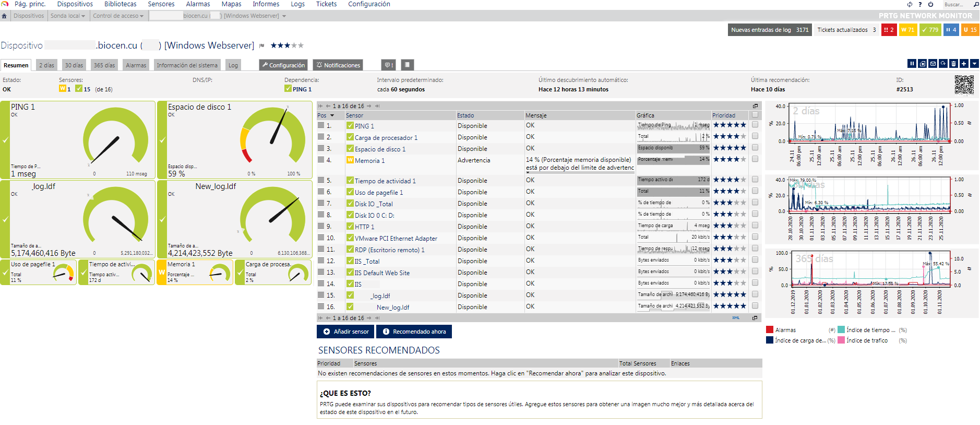Check the New_log.ldf row checkbox
This screenshot has width=980, height=425.
point(755,306)
